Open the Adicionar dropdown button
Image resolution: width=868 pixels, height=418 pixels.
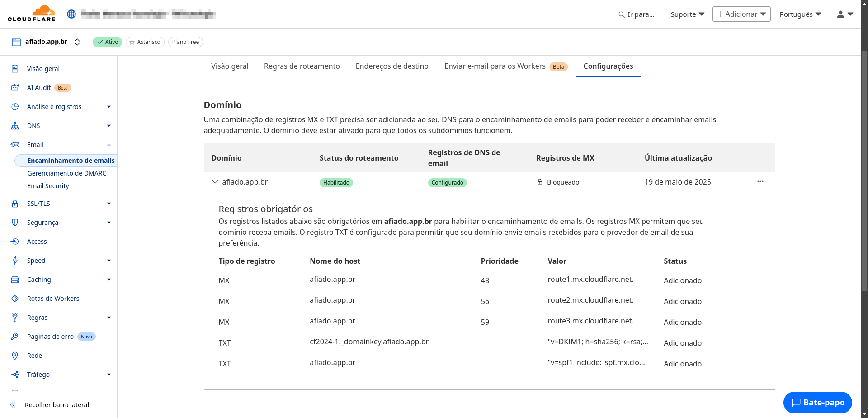pyautogui.click(x=741, y=14)
